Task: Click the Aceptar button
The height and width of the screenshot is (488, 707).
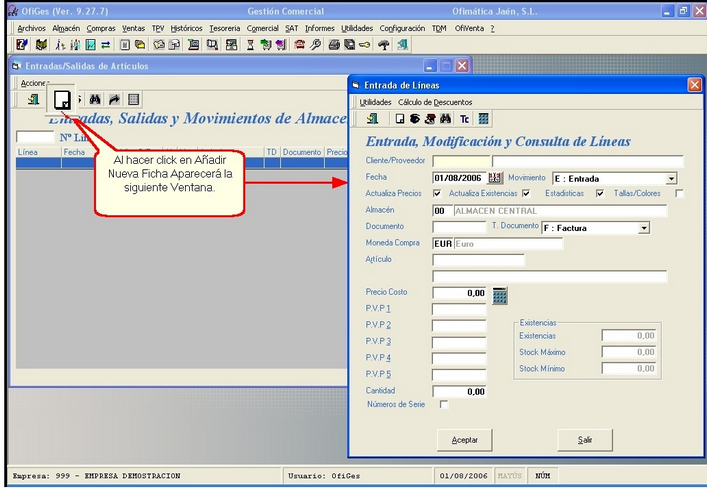Action: pos(464,440)
